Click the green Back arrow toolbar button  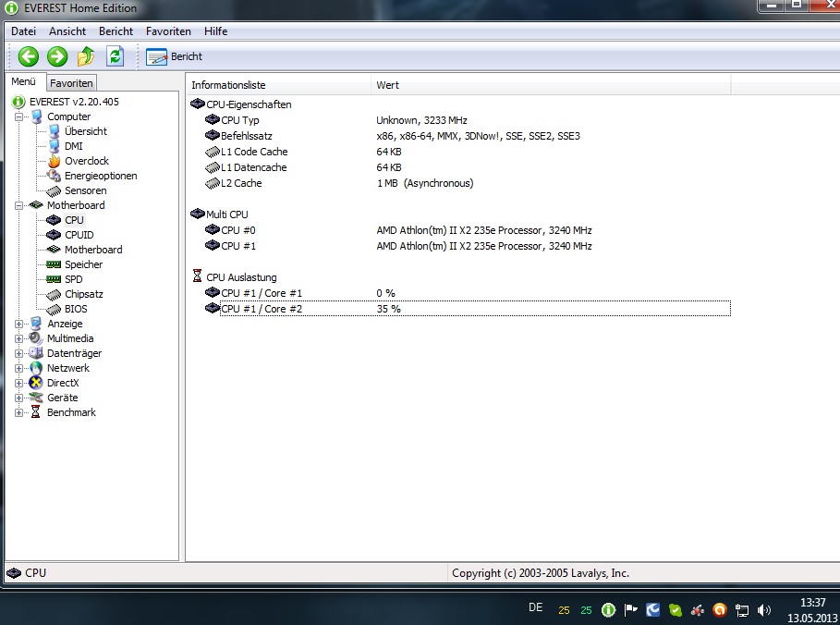coord(29,56)
